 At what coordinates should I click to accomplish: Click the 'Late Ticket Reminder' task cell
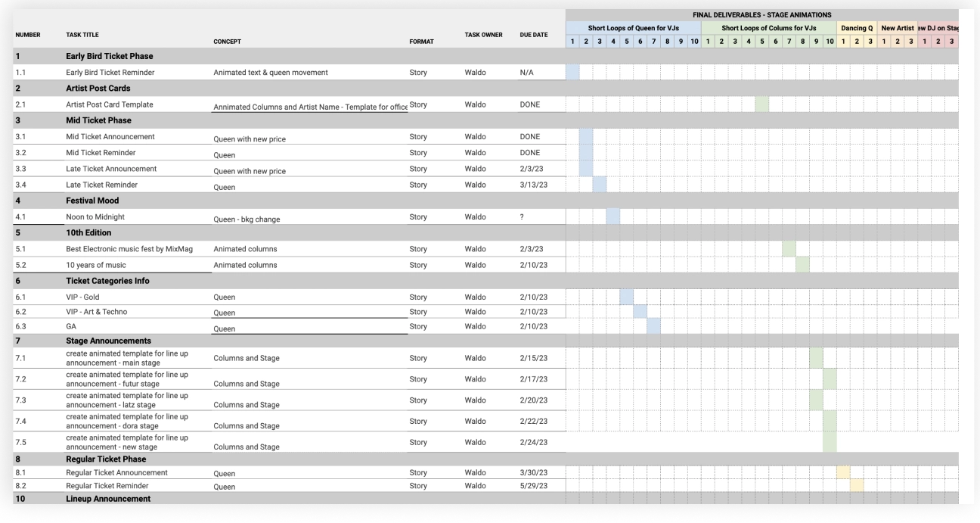pos(102,185)
